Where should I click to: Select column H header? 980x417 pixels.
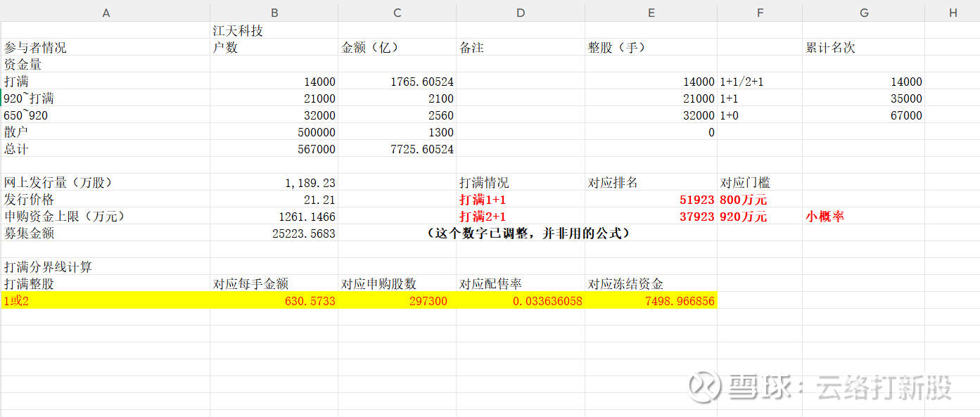[953, 13]
